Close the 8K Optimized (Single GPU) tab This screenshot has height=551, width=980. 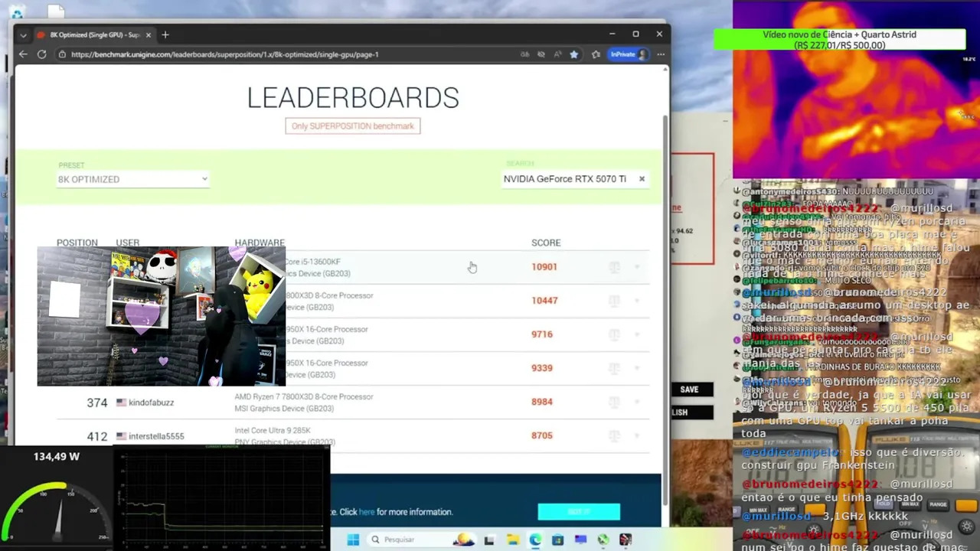tap(149, 35)
